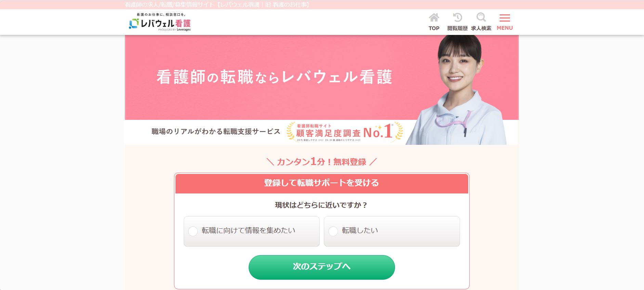Click the 職場のリアルがわかる転職支援サービス tagline
This screenshot has width=644, height=290.
216,131
